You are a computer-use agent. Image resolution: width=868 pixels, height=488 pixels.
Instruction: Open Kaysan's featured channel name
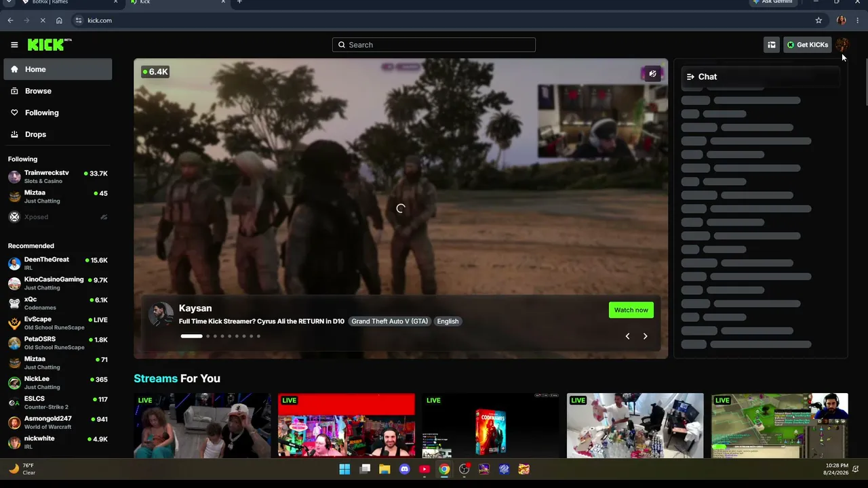pos(195,308)
